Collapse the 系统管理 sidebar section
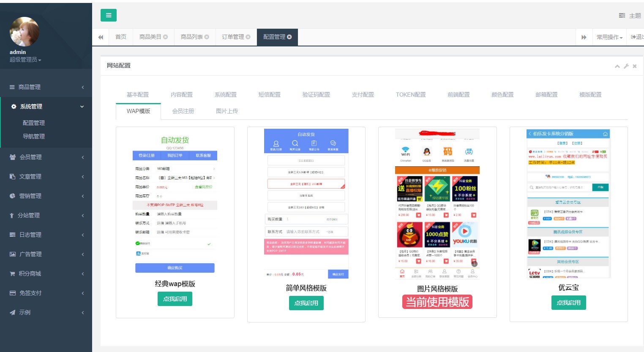 click(46, 106)
